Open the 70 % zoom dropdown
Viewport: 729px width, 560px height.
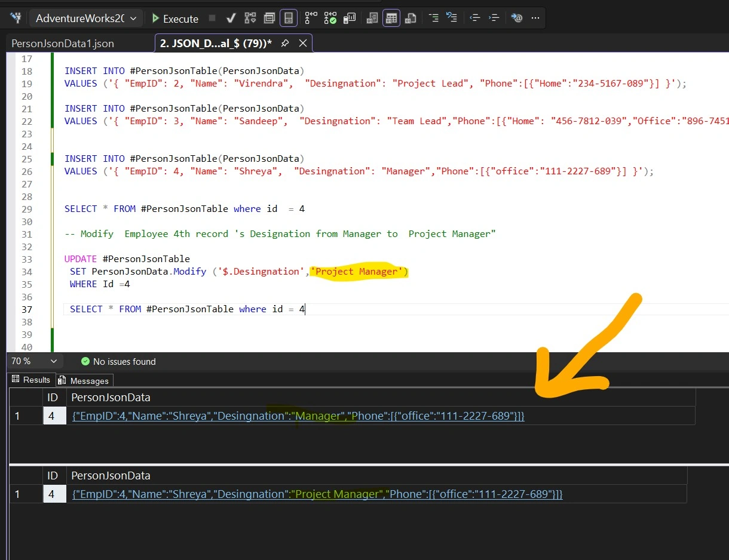tap(35, 361)
